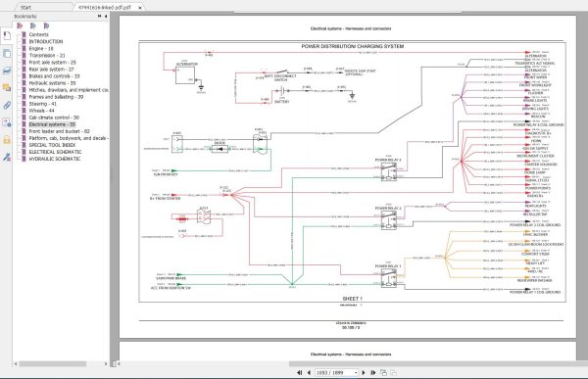Image resolution: width=588 pixels, height=379 pixels.
Task: Open the Security lock panel
Action: [x=7, y=140]
